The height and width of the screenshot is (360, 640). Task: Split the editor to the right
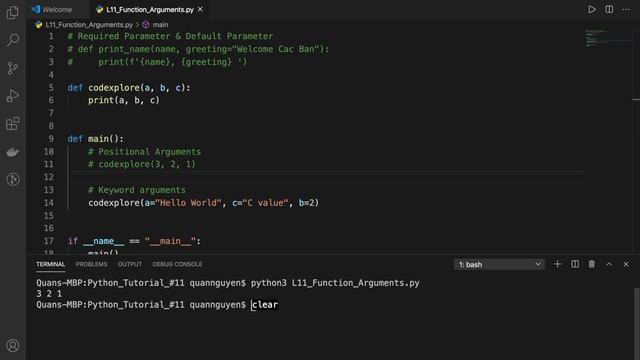[x=609, y=9]
